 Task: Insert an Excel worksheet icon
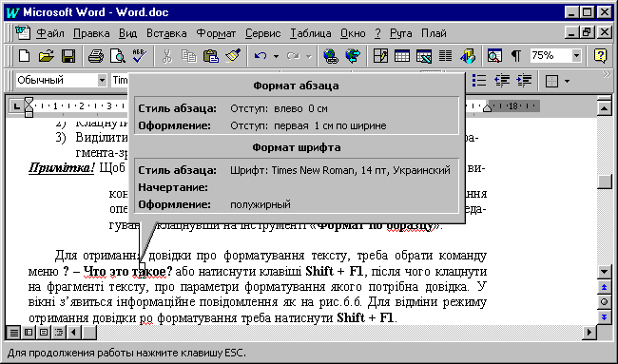pyautogui.click(x=424, y=56)
